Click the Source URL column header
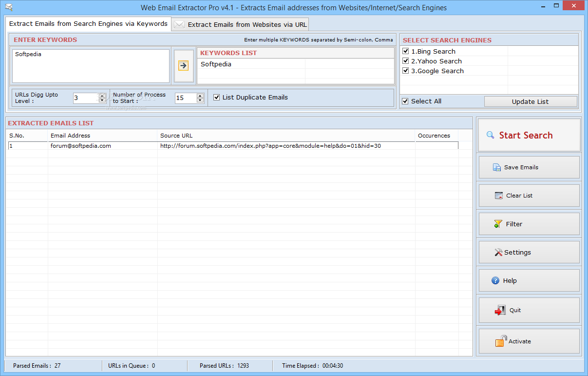588x376 pixels. click(x=286, y=136)
